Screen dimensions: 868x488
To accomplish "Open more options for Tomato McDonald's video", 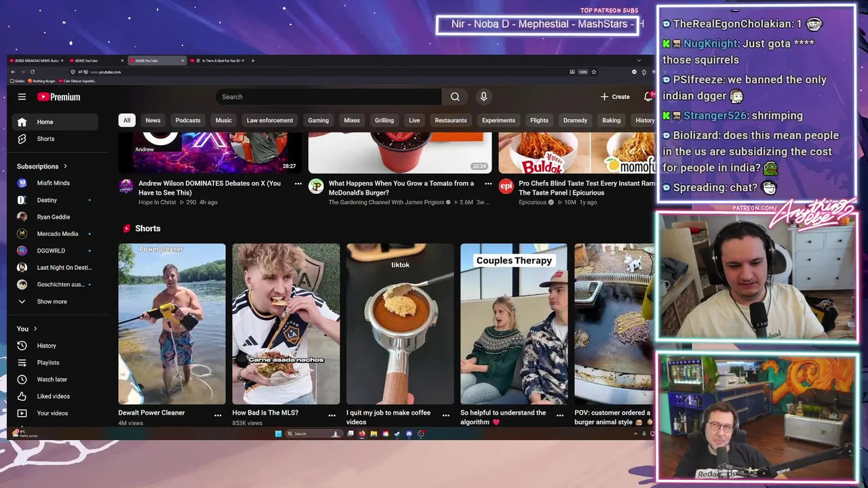I will (488, 184).
